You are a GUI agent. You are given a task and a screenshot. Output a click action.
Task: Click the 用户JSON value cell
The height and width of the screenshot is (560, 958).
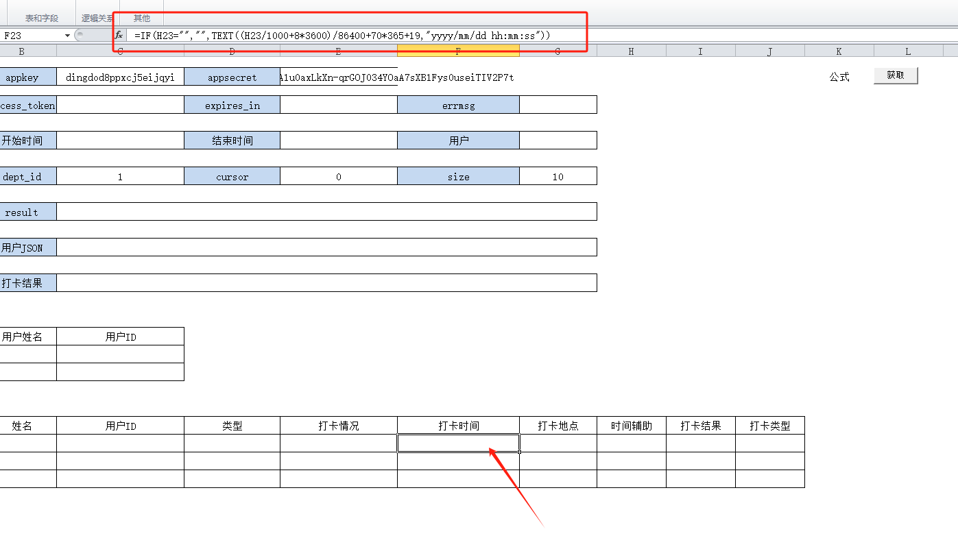pos(326,247)
